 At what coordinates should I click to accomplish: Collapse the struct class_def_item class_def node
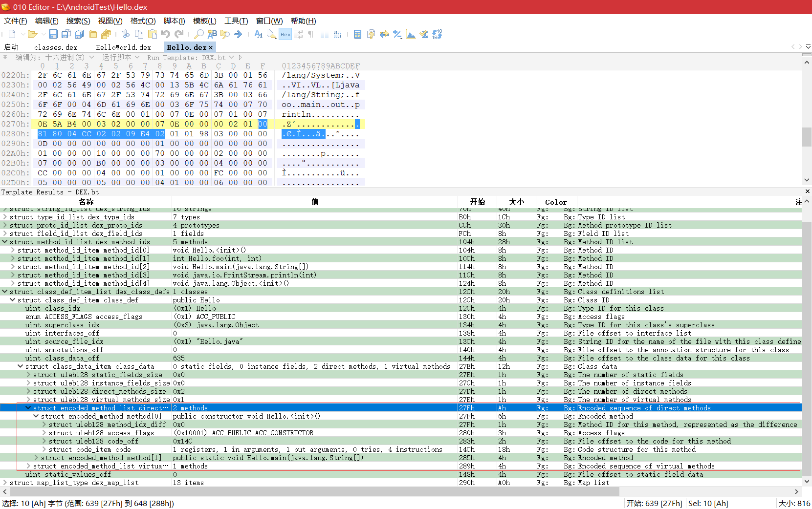pos(12,300)
